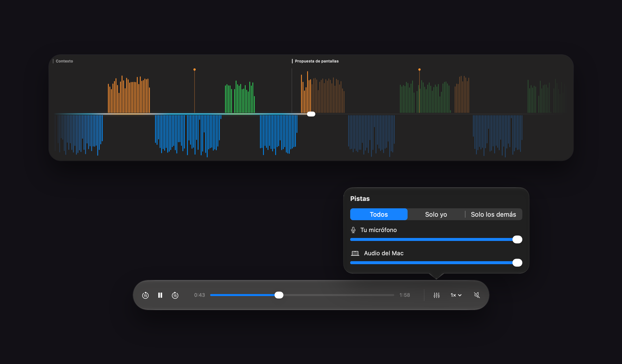Pause the audio playback

tap(160, 295)
